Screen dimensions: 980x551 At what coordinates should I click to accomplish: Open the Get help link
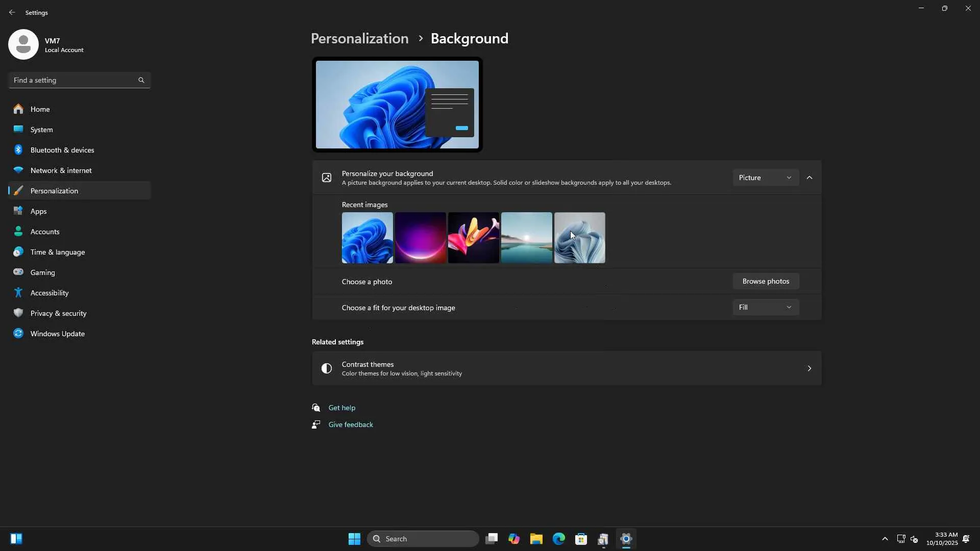(x=341, y=408)
